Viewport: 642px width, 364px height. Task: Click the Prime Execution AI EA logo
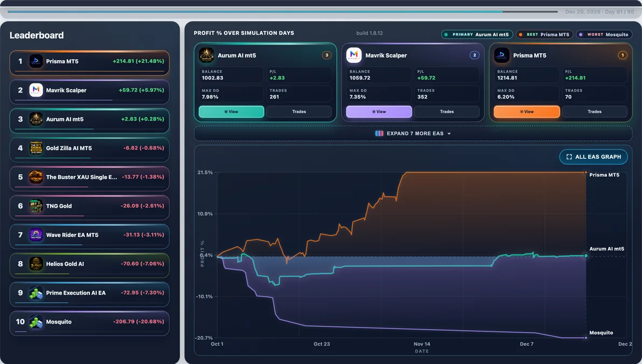(36, 293)
